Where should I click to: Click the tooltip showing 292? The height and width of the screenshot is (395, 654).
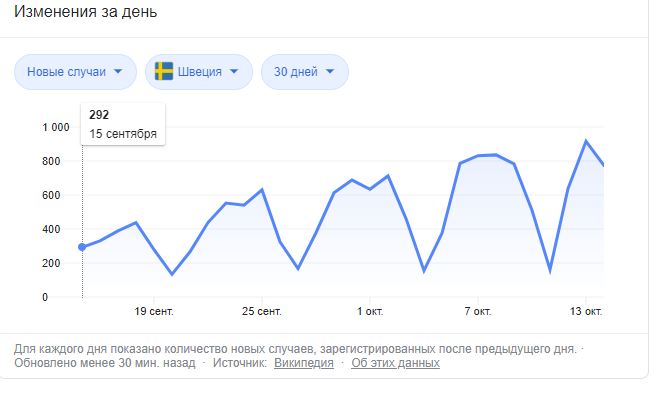click(x=123, y=124)
